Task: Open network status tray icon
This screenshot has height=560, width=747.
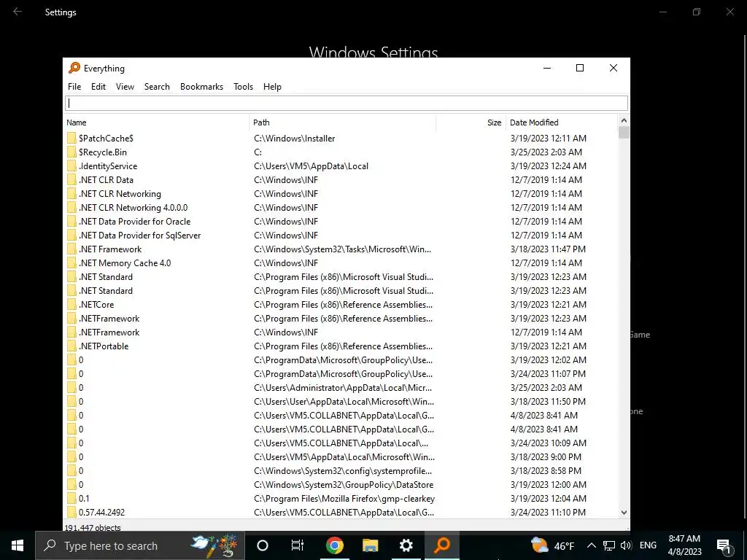Action: pos(609,545)
